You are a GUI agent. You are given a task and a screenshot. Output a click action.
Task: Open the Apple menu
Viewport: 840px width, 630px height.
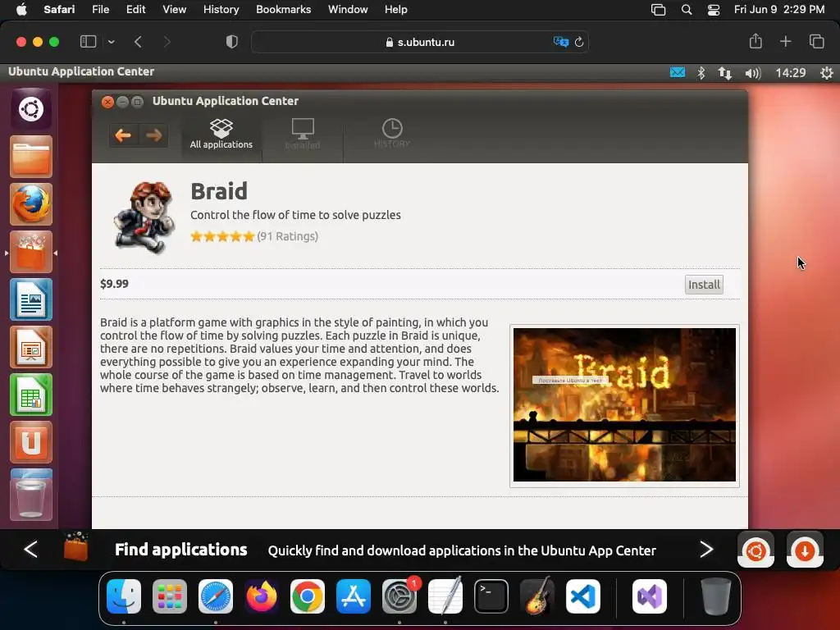pos(21,10)
